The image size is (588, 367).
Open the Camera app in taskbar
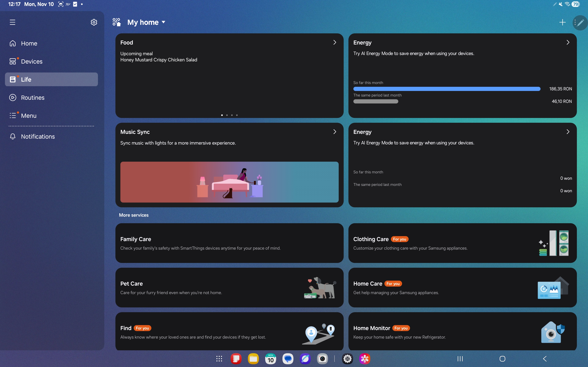[x=322, y=358]
